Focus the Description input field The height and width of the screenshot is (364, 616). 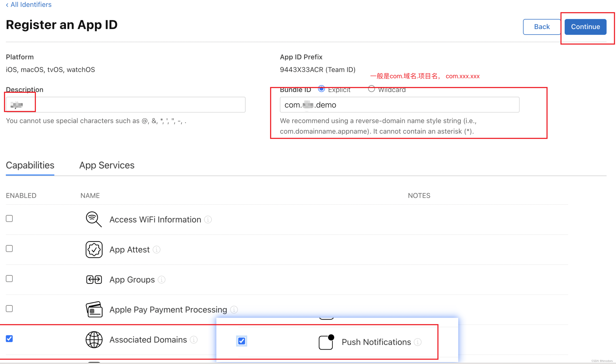point(126,105)
